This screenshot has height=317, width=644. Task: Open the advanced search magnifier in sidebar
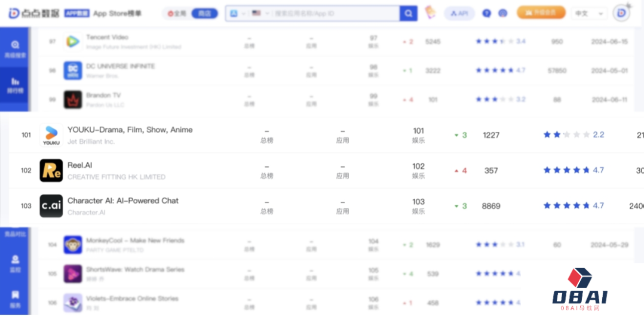pyautogui.click(x=15, y=45)
